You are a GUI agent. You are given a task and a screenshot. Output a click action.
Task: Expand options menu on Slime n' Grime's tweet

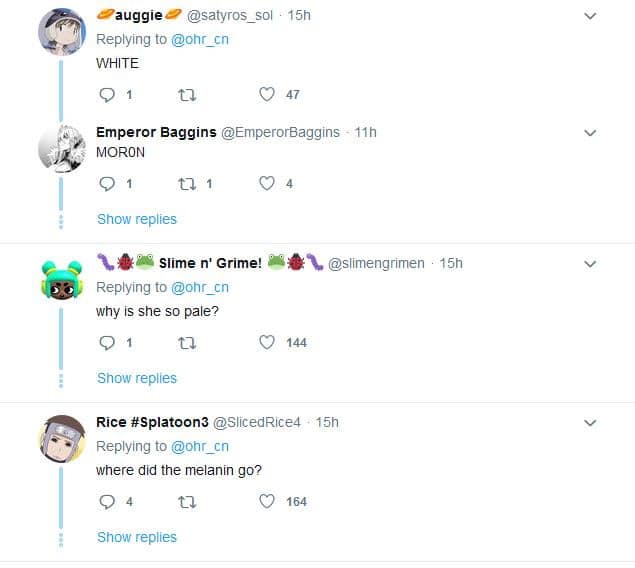coord(590,264)
